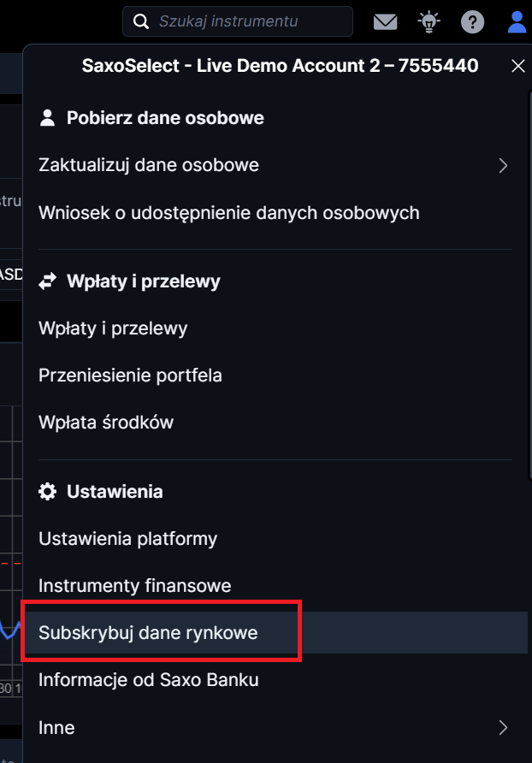532x763 pixels.
Task: Select Instrumenty finansowe
Action: [135, 586]
